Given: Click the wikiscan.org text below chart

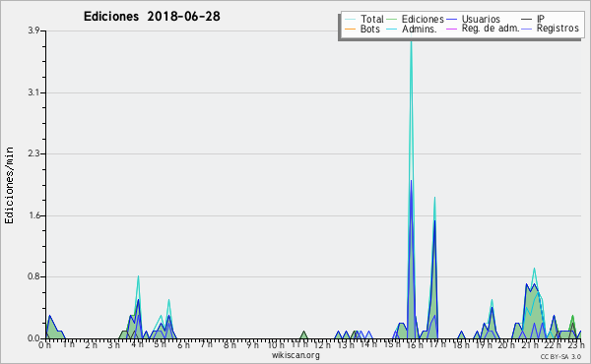Looking at the screenshot, I should [295, 355].
